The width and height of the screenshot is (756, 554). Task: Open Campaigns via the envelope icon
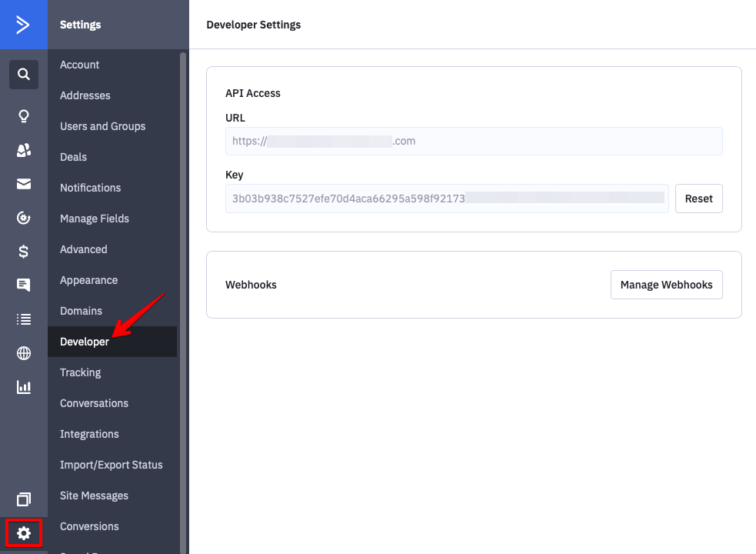pos(24,184)
